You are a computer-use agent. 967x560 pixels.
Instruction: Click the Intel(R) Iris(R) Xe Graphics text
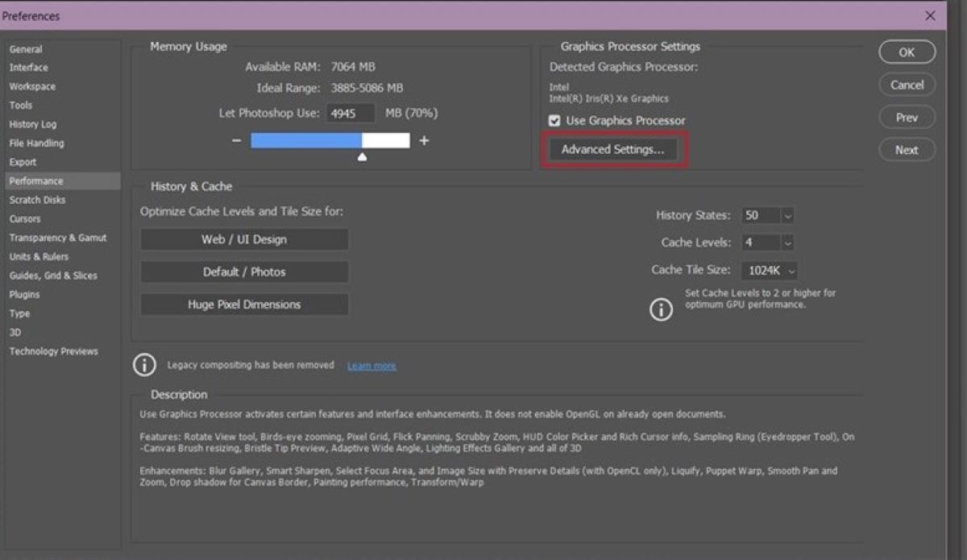pos(609,98)
